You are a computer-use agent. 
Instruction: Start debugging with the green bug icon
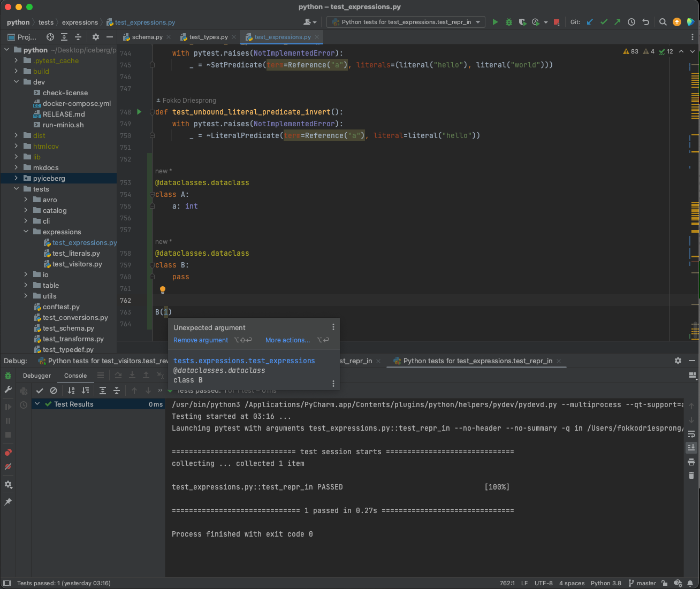click(x=509, y=22)
